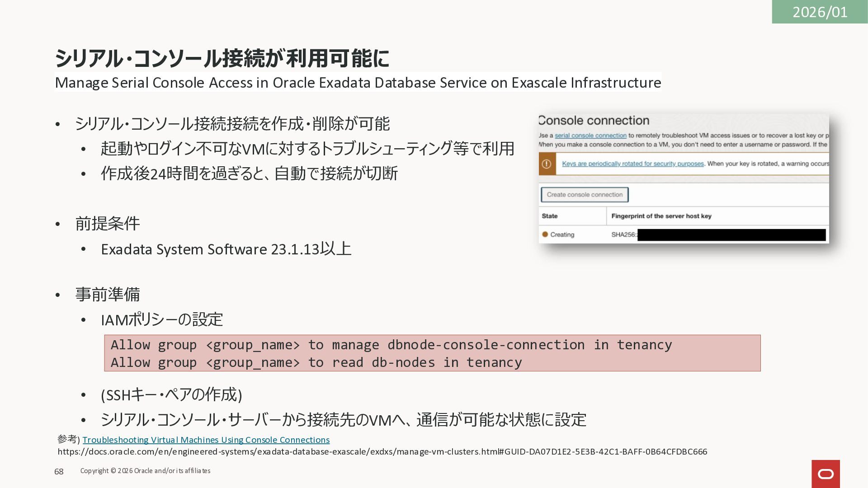Screen dimensions: 868x488
Task: Click the Manage Serial Console Access subtitle
Action: (x=358, y=83)
